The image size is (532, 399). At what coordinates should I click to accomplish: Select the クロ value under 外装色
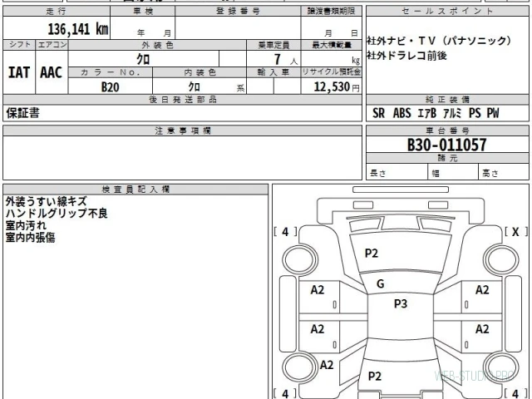pos(143,59)
